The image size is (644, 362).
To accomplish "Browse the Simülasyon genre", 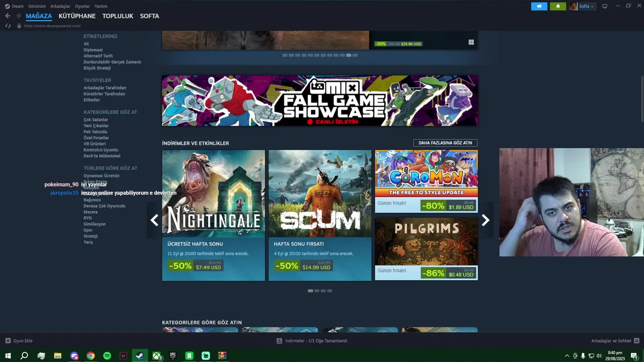I will 95,224.
